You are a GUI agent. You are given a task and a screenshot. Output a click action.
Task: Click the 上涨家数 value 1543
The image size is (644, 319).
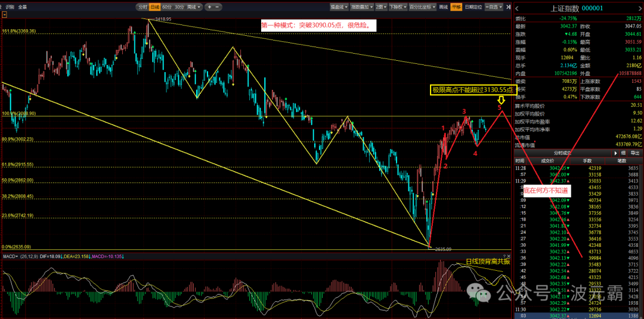(636, 81)
